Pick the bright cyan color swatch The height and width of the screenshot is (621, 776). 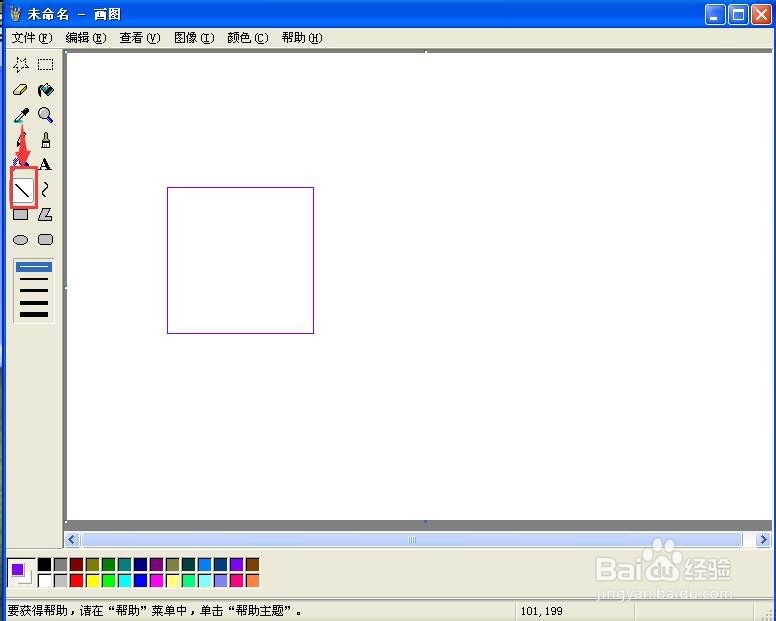125,580
